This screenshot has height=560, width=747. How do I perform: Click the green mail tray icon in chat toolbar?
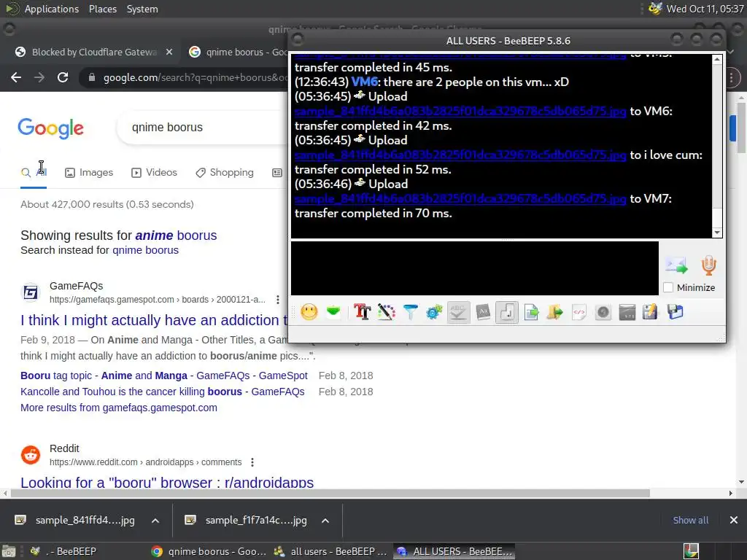[333, 312]
